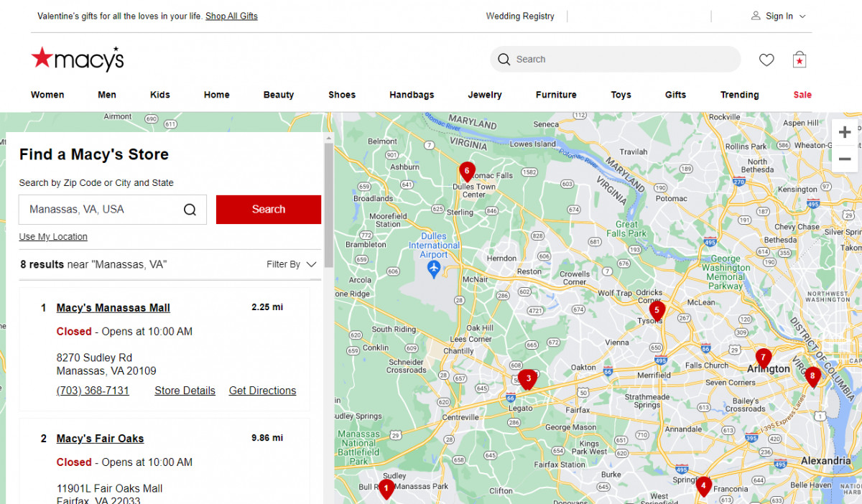The width and height of the screenshot is (862, 504).
Task: Select map pin number 3
Action: tap(528, 379)
